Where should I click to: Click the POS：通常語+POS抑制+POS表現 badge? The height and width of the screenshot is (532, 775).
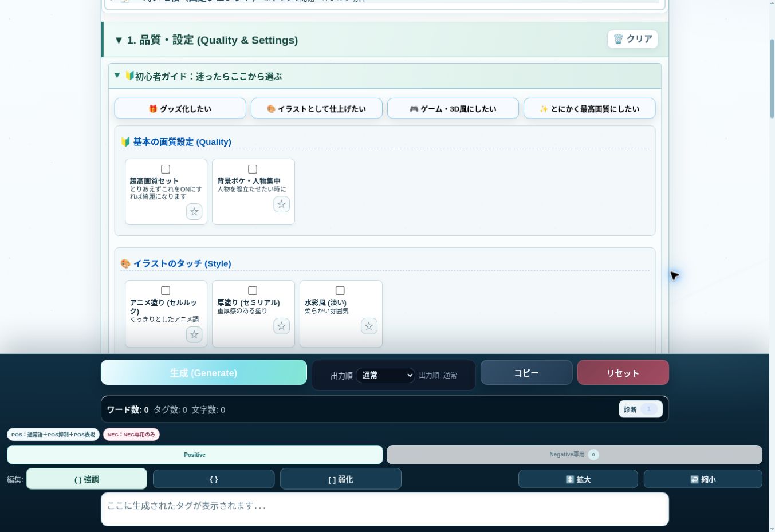(53, 435)
